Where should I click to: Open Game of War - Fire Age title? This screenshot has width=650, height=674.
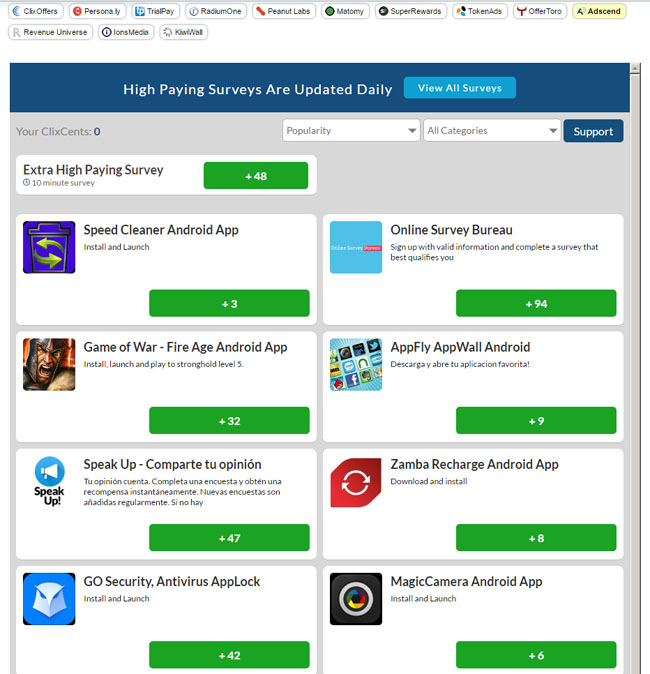click(185, 347)
